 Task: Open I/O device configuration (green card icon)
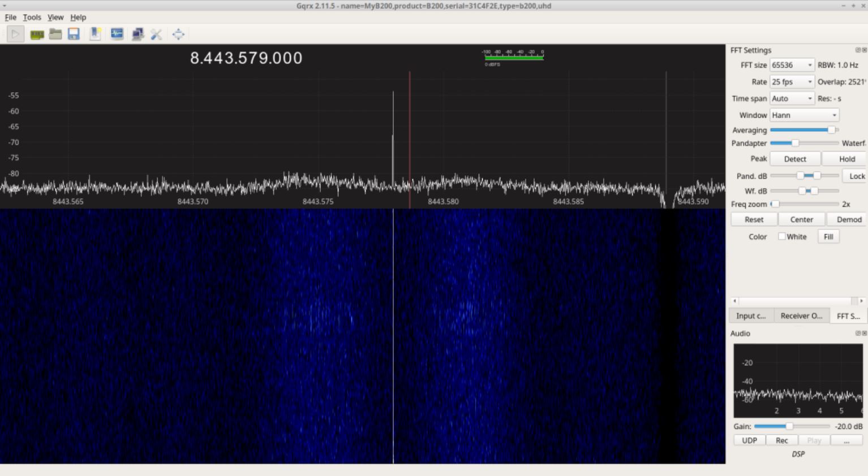[x=37, y=34]
